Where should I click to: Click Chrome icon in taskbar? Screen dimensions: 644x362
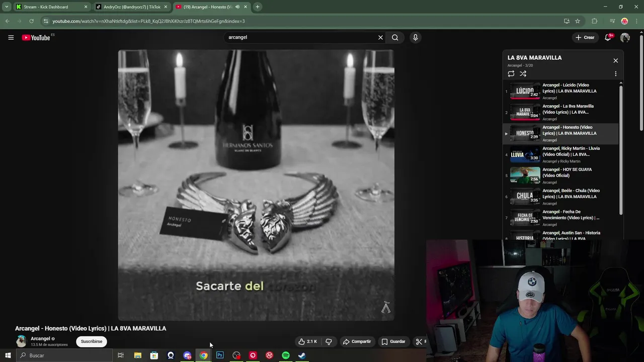(203, 355)
